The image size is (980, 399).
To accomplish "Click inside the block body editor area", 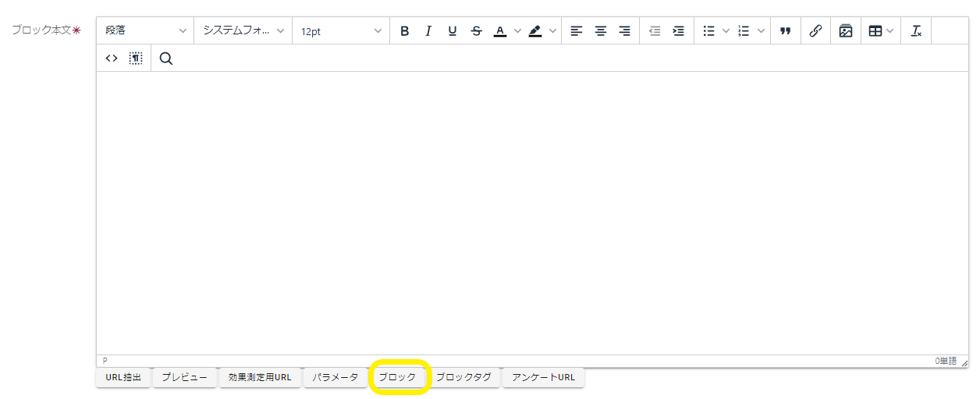I will click(x=531, y=211).
